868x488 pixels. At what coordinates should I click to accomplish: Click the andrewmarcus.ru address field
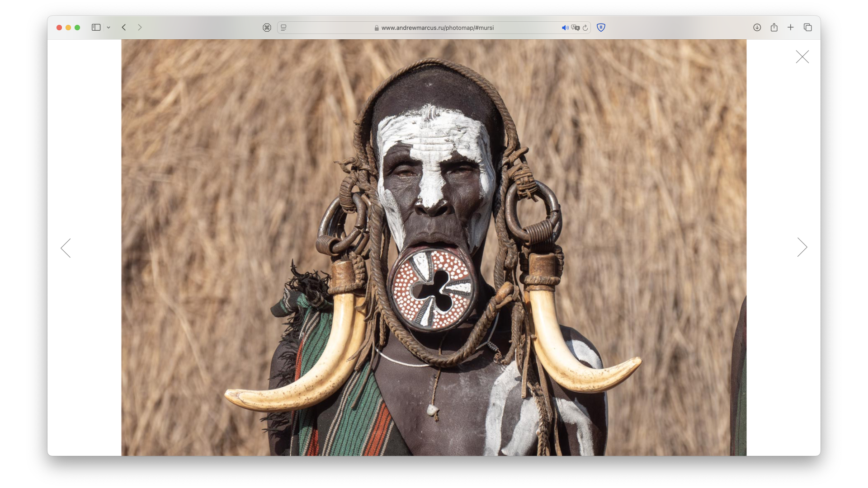pyautogui.click(x=437, y=28)
